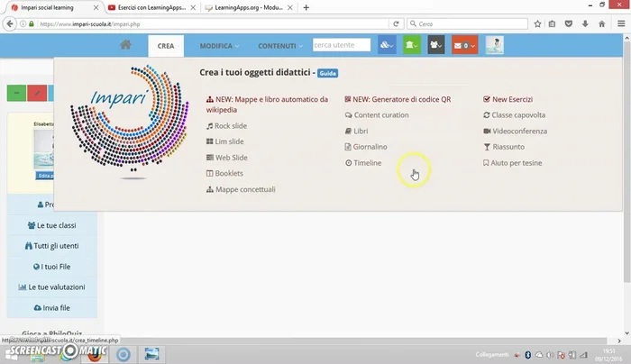Open New Esercizi
The width and height of the screenshot is (631, 364).
508,99
